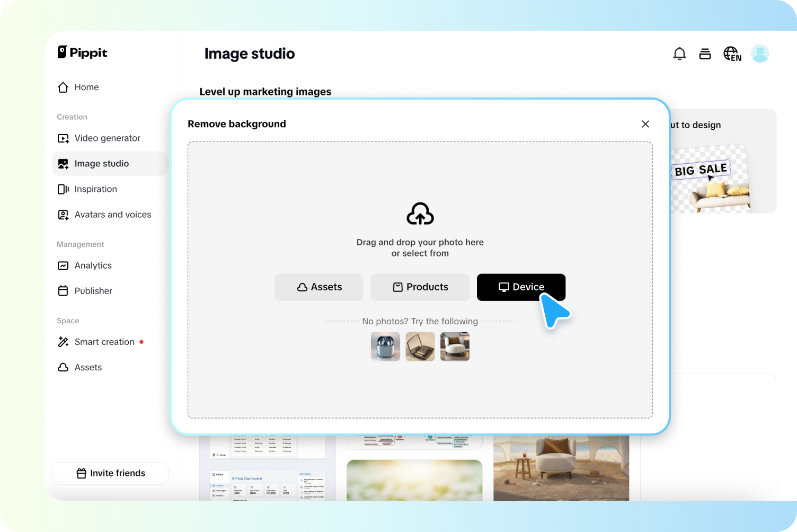The image size is (797, 532).
Task: Open the Assets space in the sidebar
Action: (88, 367)
